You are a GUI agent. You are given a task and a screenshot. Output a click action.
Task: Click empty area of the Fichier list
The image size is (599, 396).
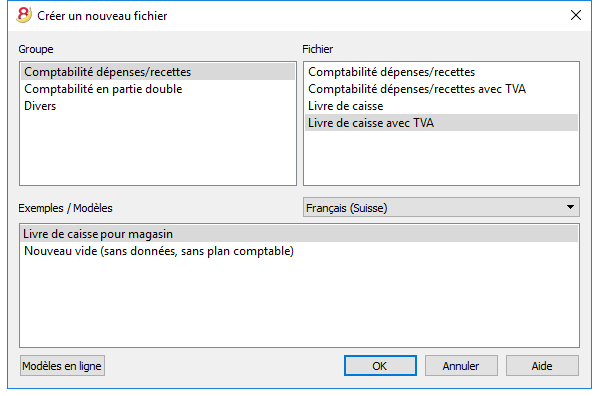click(441, 158)
